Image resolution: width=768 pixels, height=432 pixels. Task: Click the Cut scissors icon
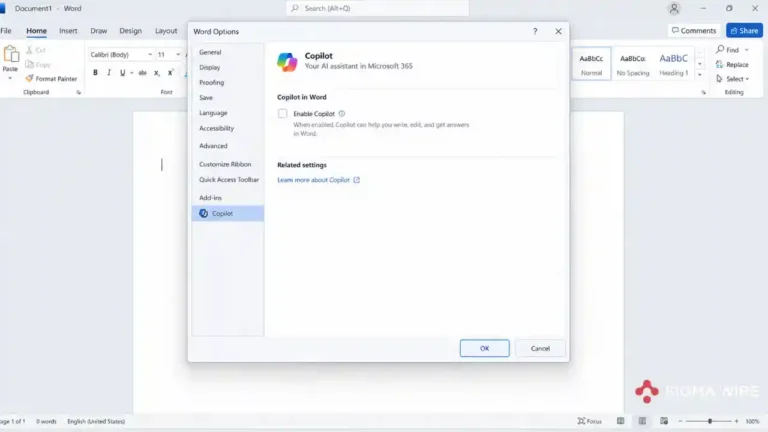[29, 50]
